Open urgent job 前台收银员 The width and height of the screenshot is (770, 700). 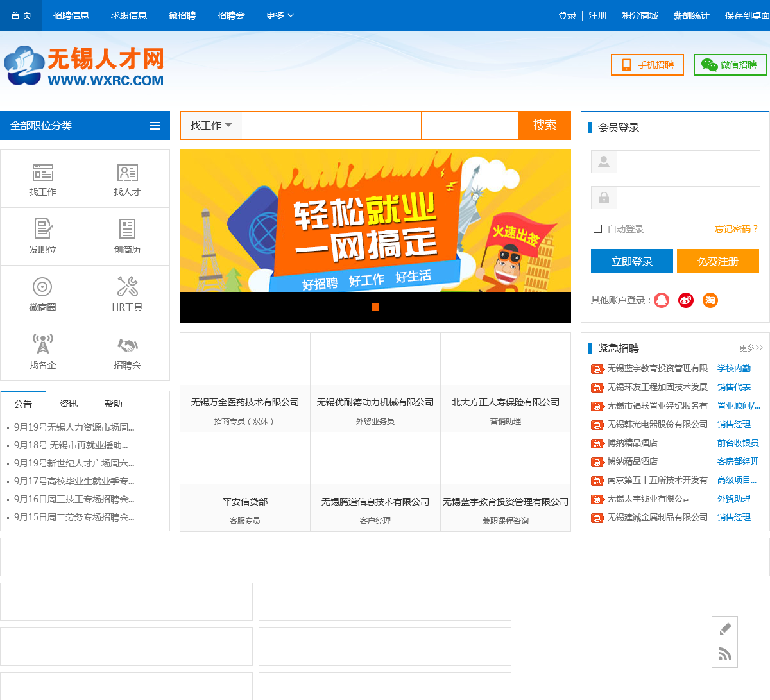pyautogui.click(x=738, y=443)
